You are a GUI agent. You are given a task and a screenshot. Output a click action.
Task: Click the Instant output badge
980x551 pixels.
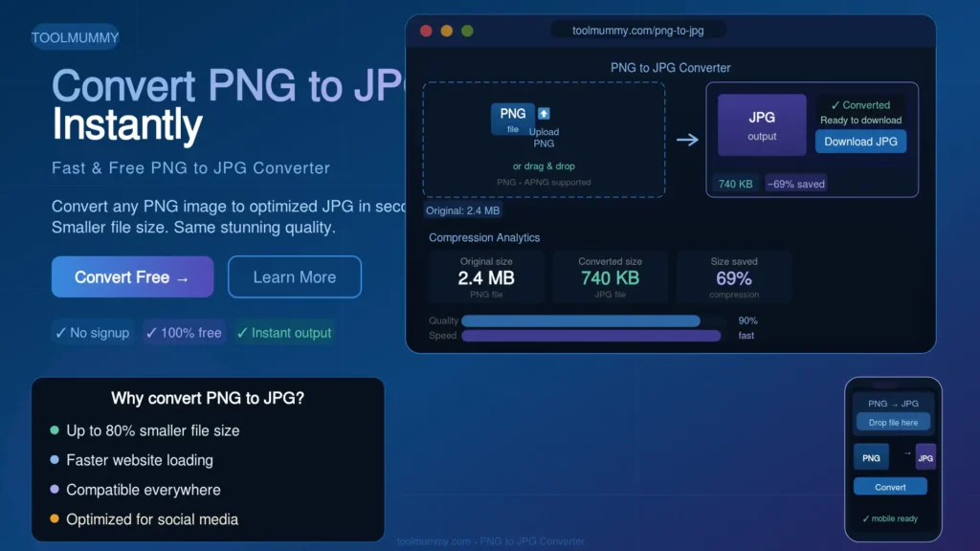point(284,333)
